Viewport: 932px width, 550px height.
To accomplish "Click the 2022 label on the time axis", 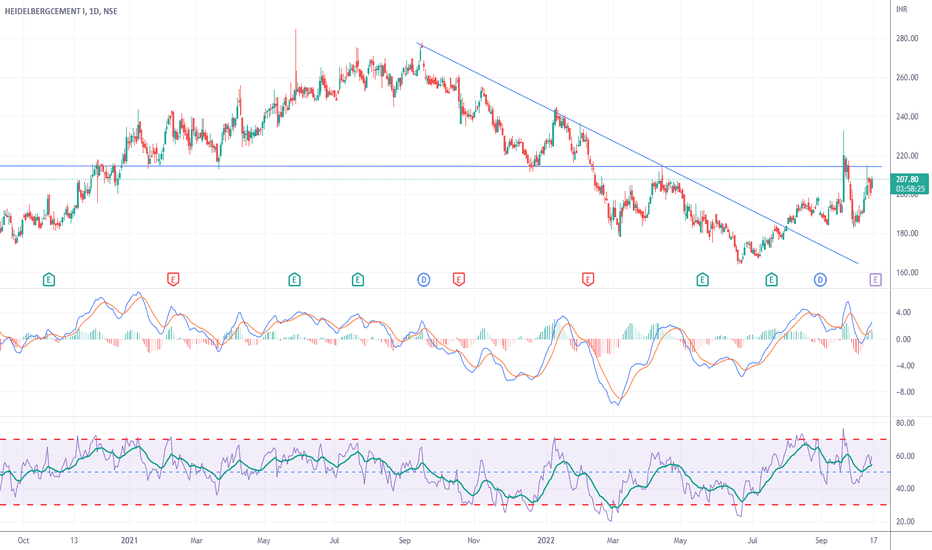I will coord(546,540).
